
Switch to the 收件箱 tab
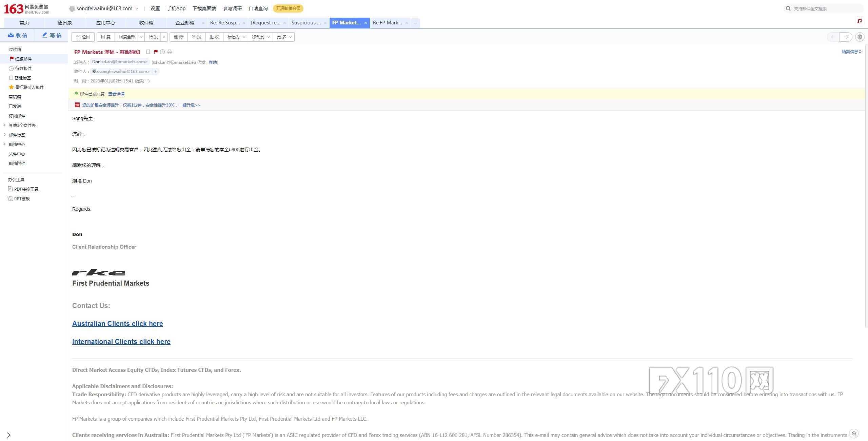146,23
